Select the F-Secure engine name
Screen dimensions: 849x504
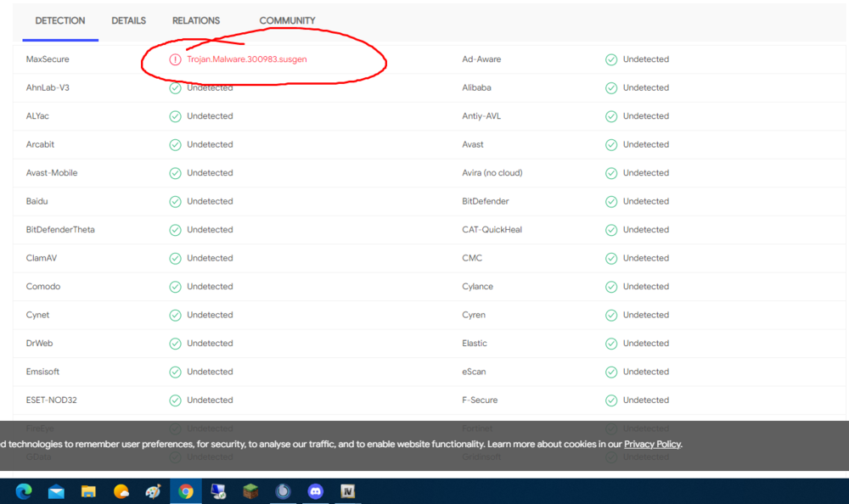480,400
